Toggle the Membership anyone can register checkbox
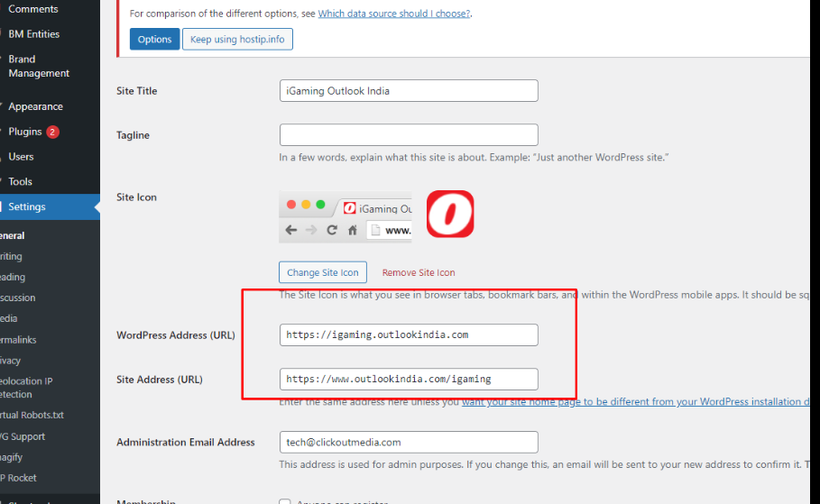Screen dimensions: 820x504 click(x=284, y=502)
